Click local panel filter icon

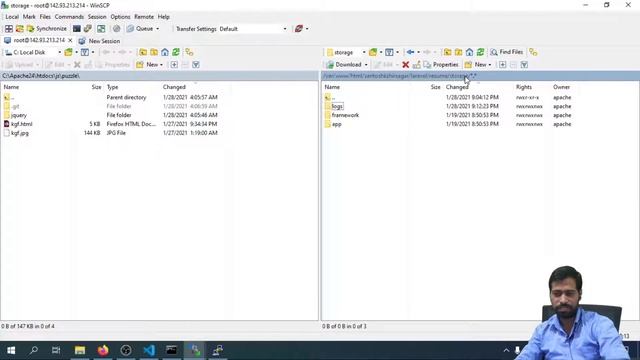pyautogui.click(x=84, y=52)
